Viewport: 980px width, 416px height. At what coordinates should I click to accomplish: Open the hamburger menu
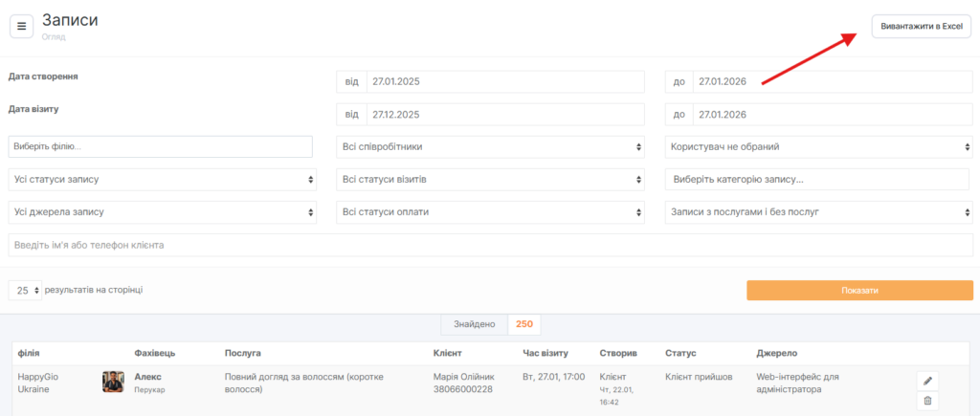[x=21, y=26]
